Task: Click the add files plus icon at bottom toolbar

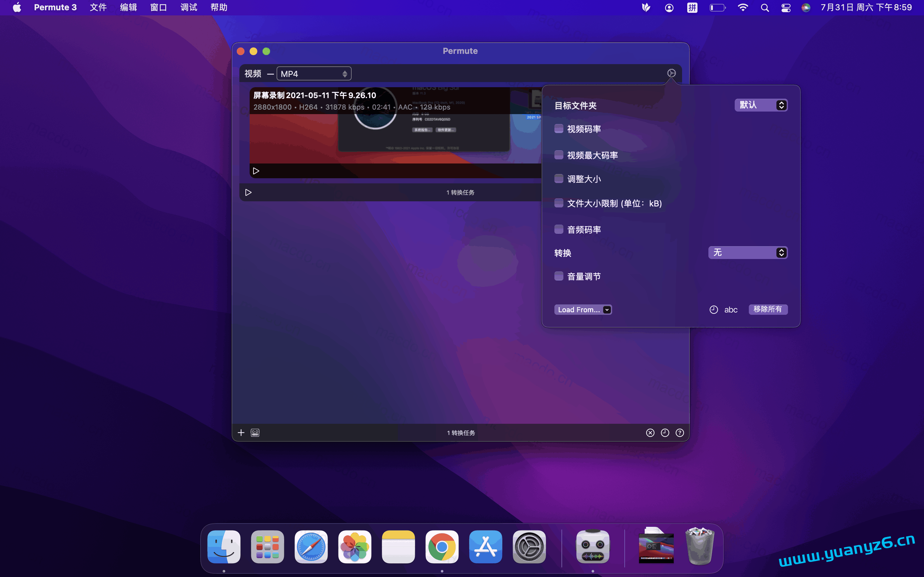Action: (x=241, y=432)
